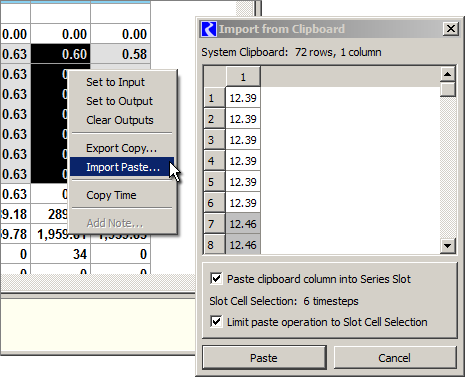Select Clear Outputs in context menu
Screen dimensions: 465x377
(122, 120)
